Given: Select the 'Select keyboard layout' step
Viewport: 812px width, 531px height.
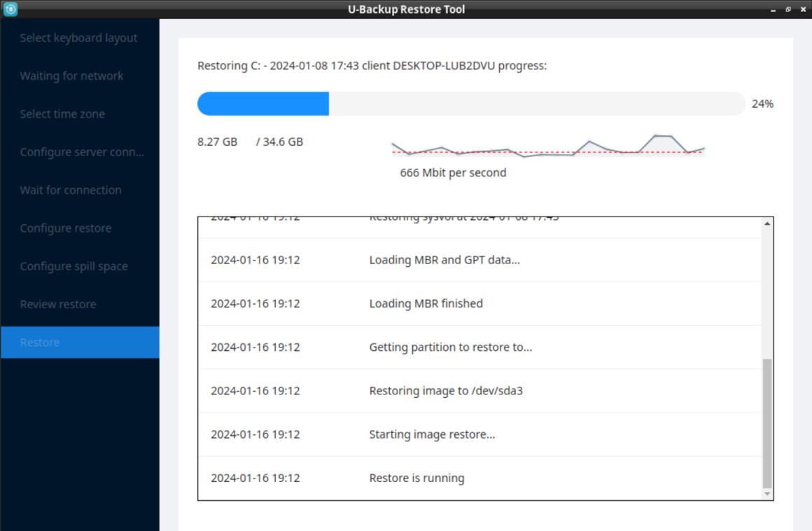Looking at the screenshot, I should click(79, 38).
